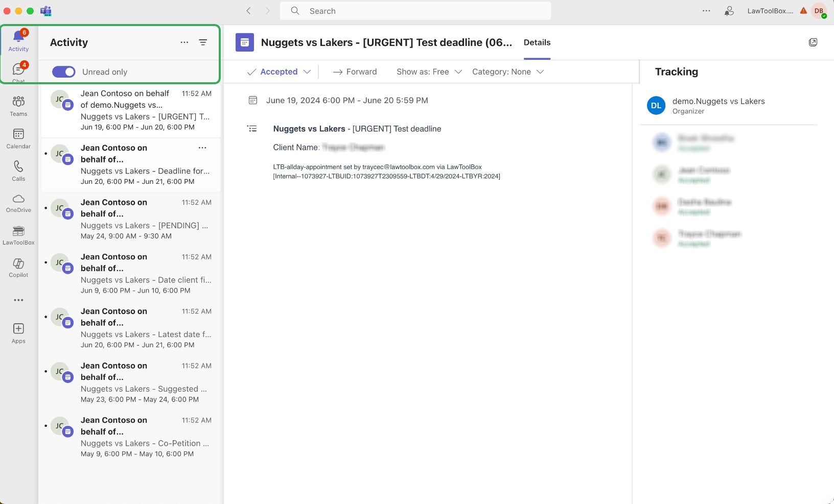The image size is (834, 504).
Task: Open Copilot from the sidebar
Action: pos(18,268)
